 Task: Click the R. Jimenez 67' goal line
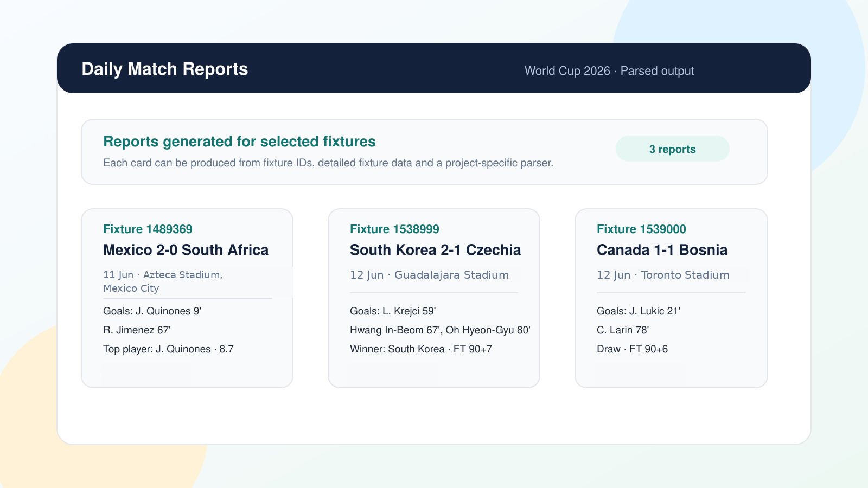pyautogui.click(x=137, y=330)
